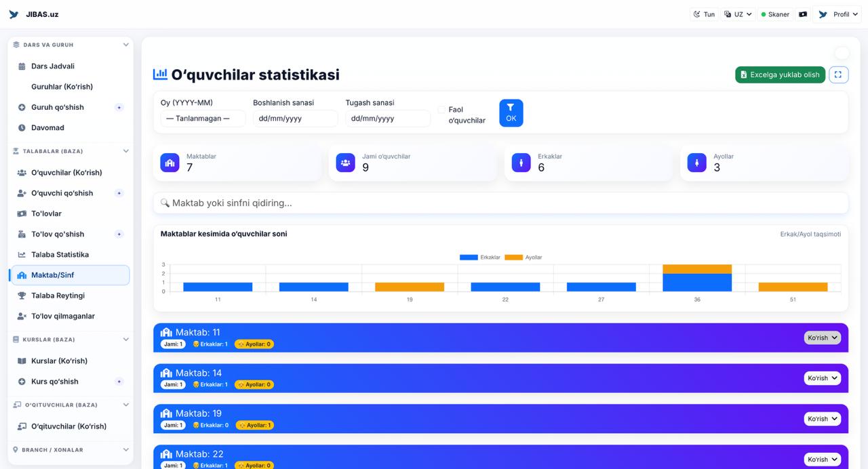Click the plus icon beside Kurs qo'shish
This screenshot has width=868, height=469.
[119, 382]
